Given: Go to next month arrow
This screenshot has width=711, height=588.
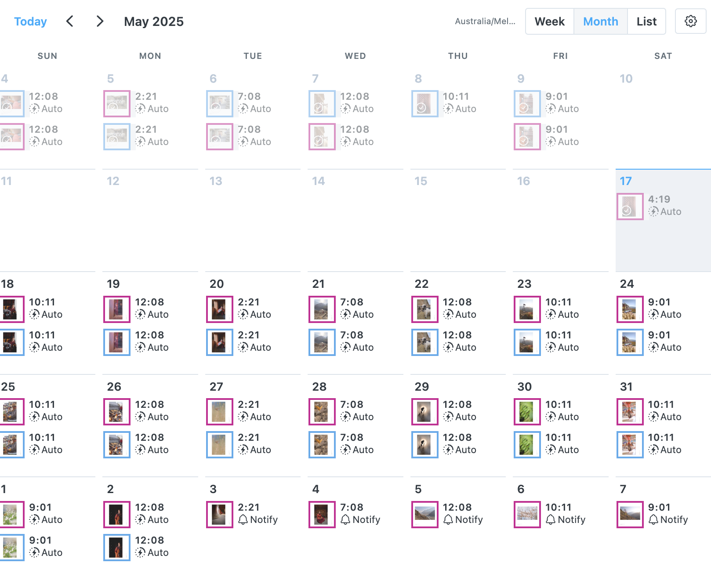Looking at the screenshot, I should [100, 21].
